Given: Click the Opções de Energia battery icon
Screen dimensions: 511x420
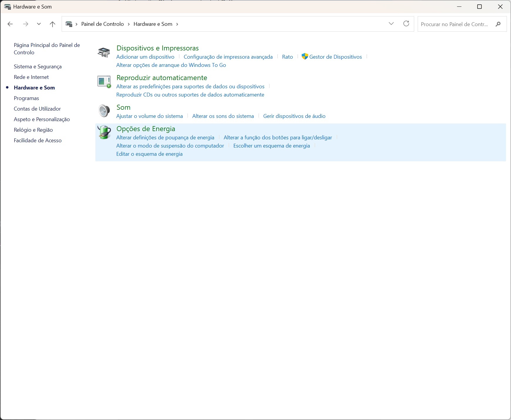Looking at the screenshot, I should [104, 132].
